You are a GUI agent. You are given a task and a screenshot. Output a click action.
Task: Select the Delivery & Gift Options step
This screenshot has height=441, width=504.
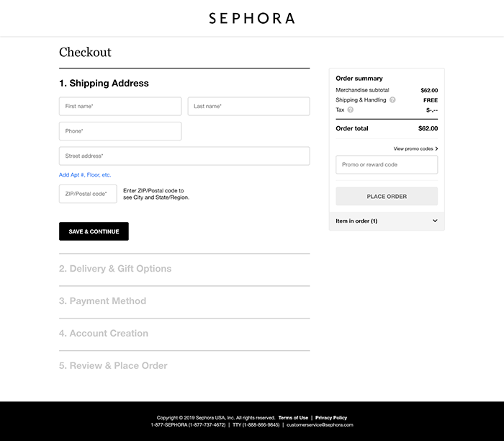pos(115,269)
